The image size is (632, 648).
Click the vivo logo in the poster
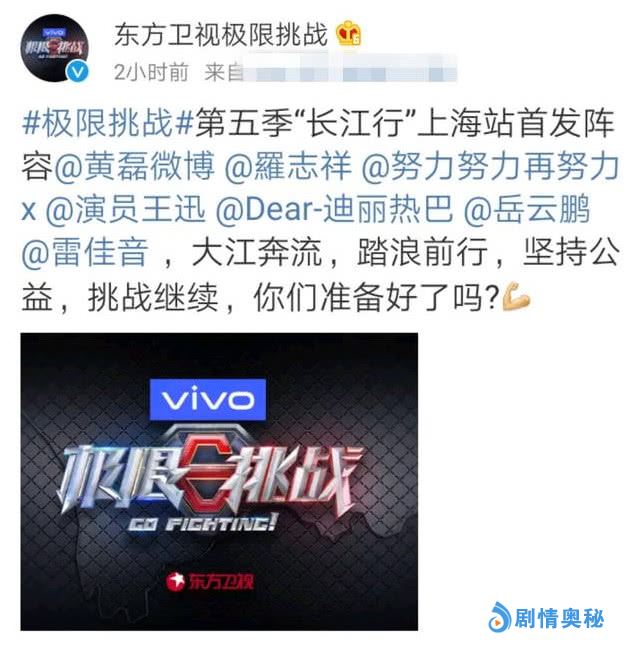click(207, 399)
